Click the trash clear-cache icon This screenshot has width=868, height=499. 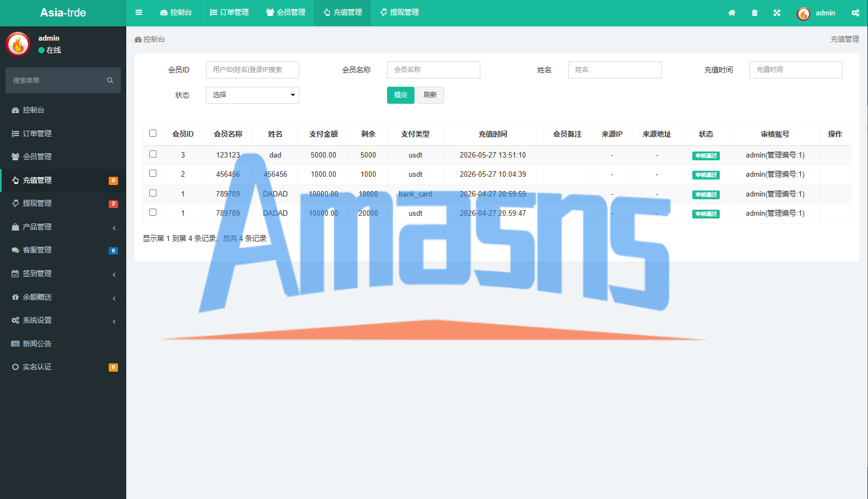pyautogui.click(x=754, y=13)
